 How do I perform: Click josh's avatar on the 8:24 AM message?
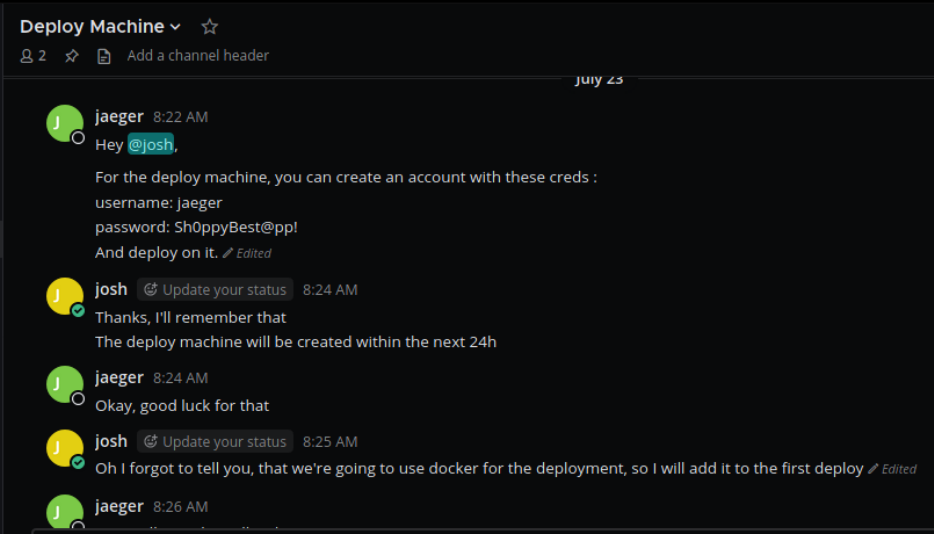click(x=65, y=297)
